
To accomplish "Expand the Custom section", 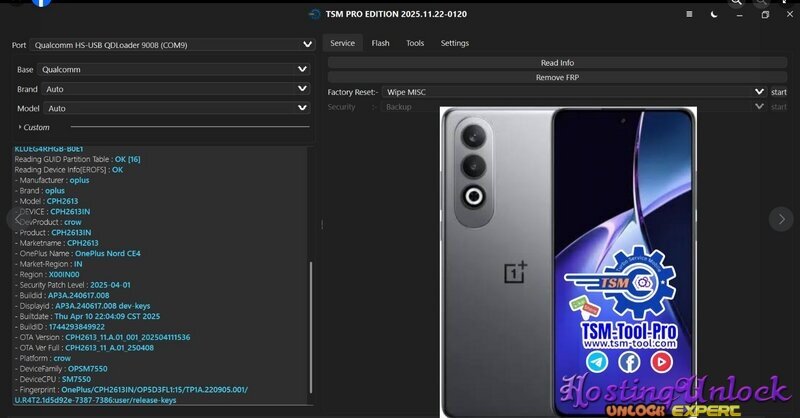I will pos(36,127).
